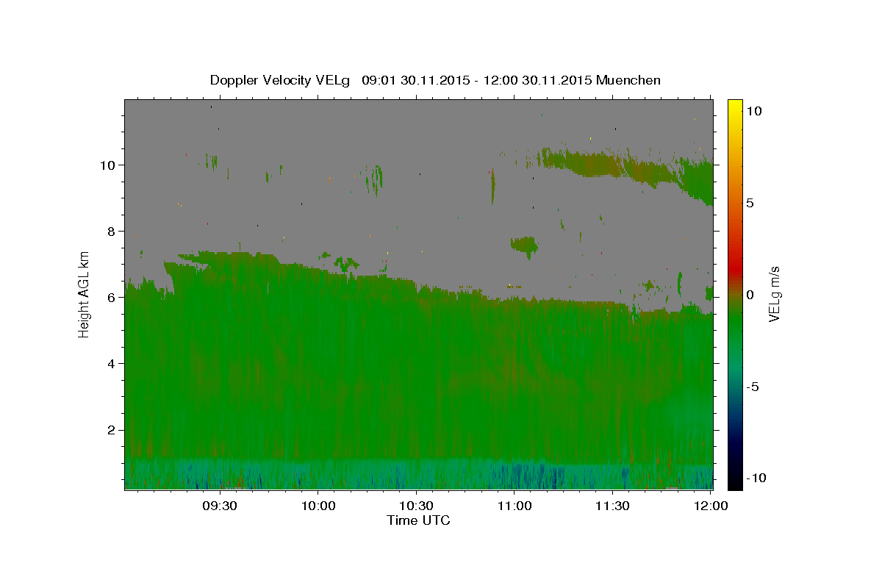Click the 11:30 time tick label
Image resolution: width=882 pixels, height=588 pixels.
point(612,506)
